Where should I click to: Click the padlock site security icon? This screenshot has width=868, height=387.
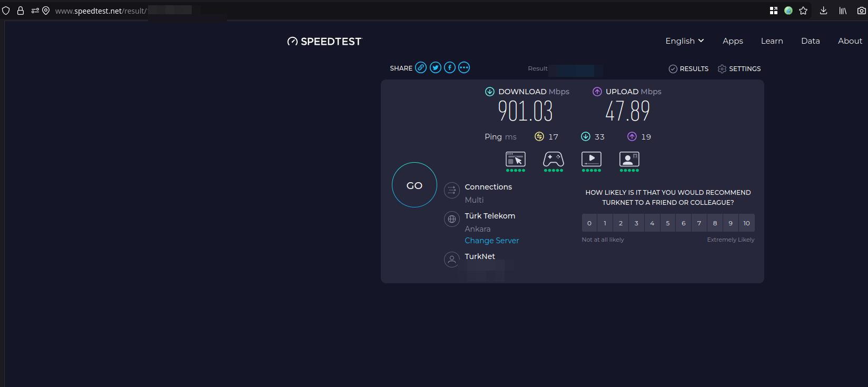pos(21,11)
